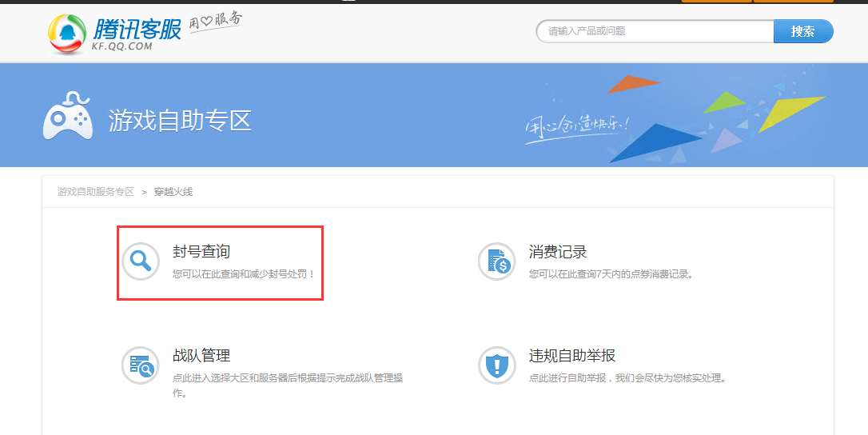Open the 战队管理 link
The image size is (868, 435).
point(201,355)
